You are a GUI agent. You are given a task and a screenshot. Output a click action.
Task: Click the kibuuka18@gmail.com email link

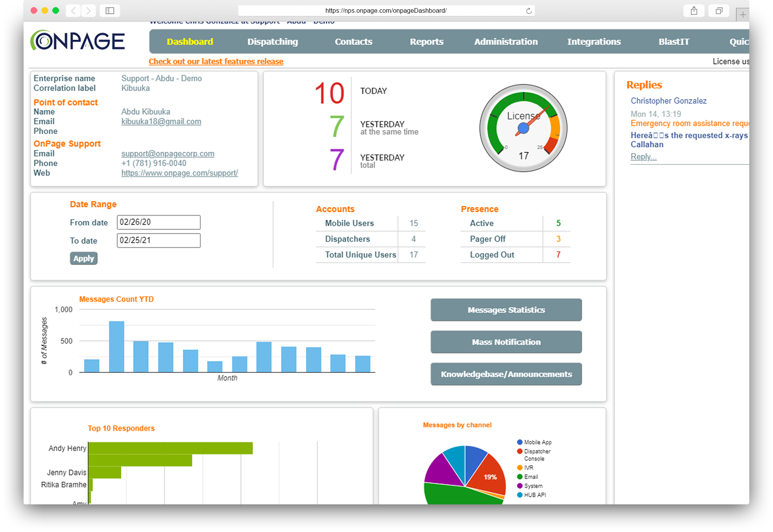pyautogui.click(x=161, y=121)
